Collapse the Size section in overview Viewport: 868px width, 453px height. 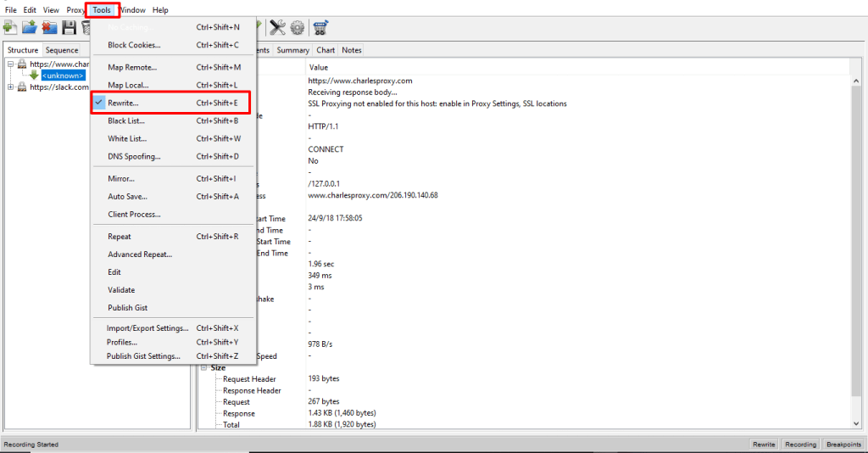203,367
